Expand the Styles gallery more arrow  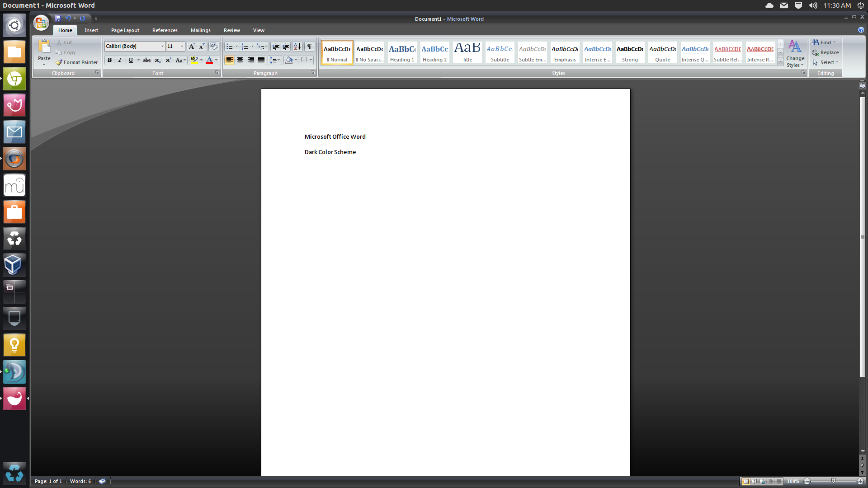click(780, 61)
